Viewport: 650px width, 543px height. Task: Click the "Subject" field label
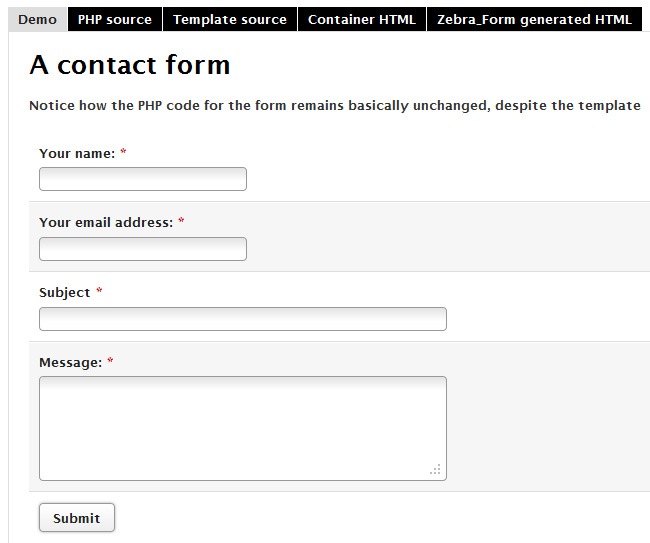pos(65,293)
